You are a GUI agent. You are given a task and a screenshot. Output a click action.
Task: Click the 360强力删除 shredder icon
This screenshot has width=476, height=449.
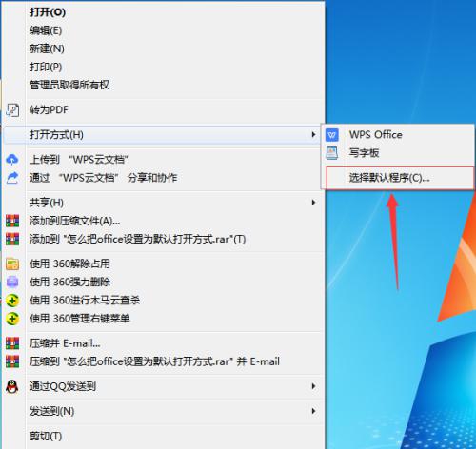(x=12, y=282)
